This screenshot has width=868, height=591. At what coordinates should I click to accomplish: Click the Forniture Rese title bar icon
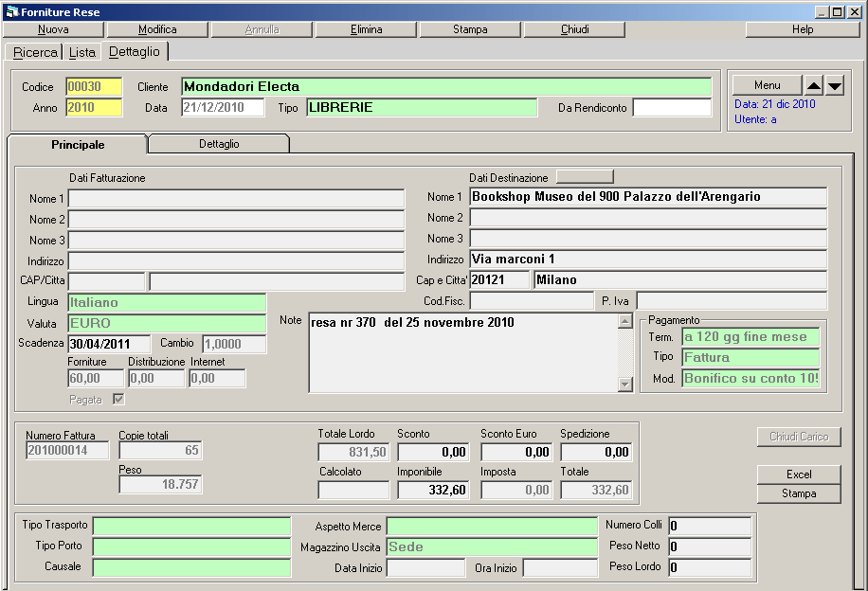11,11
